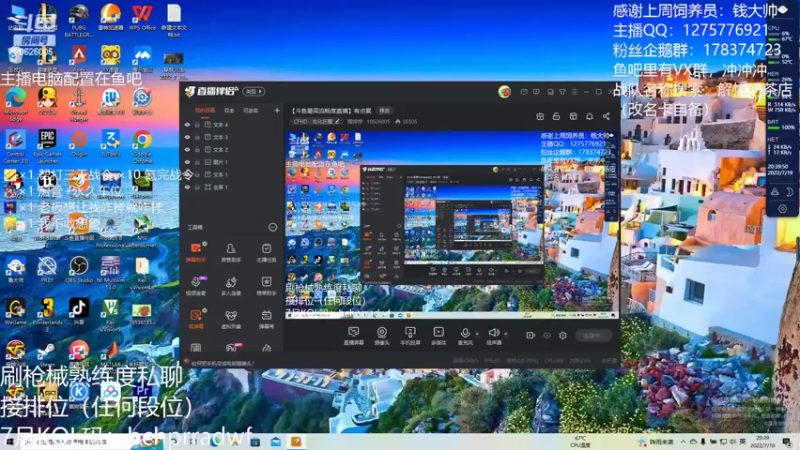800x450 pixels.
Task: Open the notification bell icon
Action: point(589,116)
